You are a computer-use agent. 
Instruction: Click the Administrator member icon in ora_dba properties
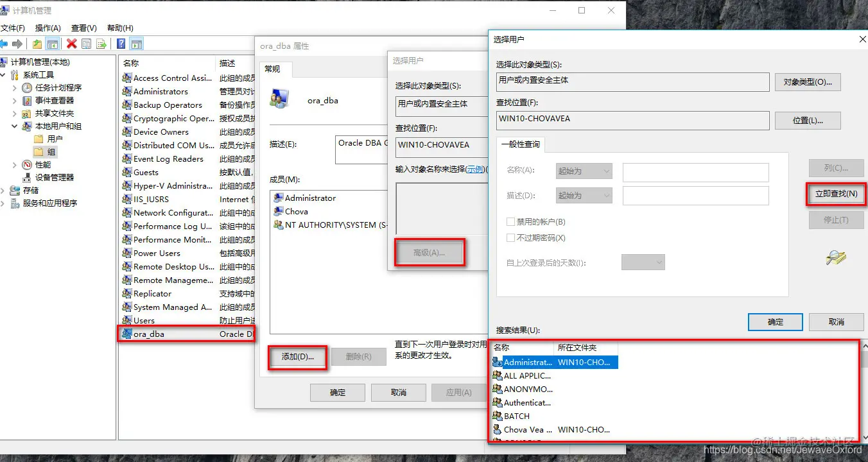click(x=279, y=198)
